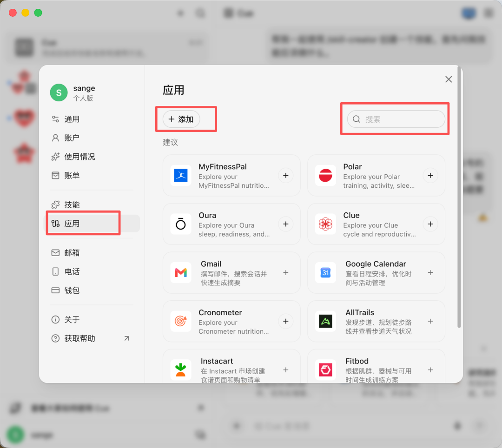Click the apps list vertical scrollbar
This screenshot has width=502, height=448.
(459, 198)
